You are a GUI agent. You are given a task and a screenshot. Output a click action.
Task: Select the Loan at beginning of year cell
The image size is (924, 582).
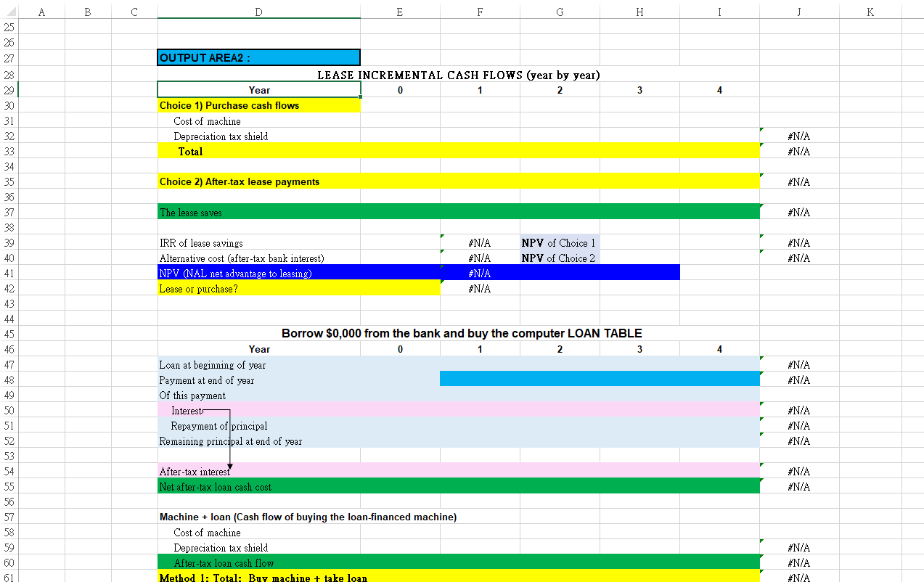(x=259, y=365)
